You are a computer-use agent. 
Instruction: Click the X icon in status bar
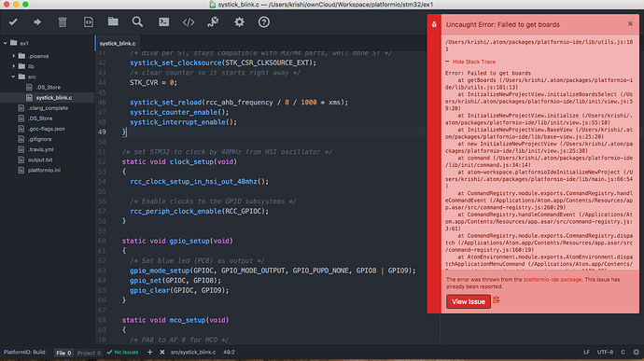162,352
